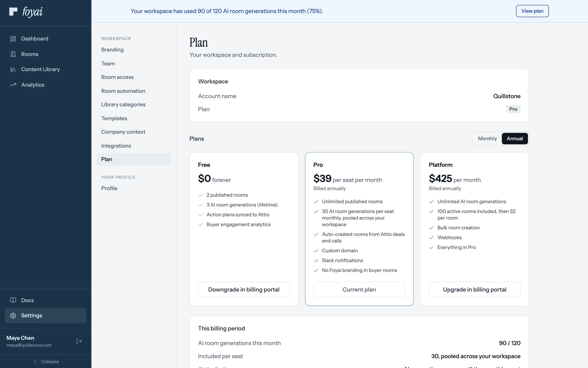Open Room access settings
This screenshot has height=368, width=588.
134,77
